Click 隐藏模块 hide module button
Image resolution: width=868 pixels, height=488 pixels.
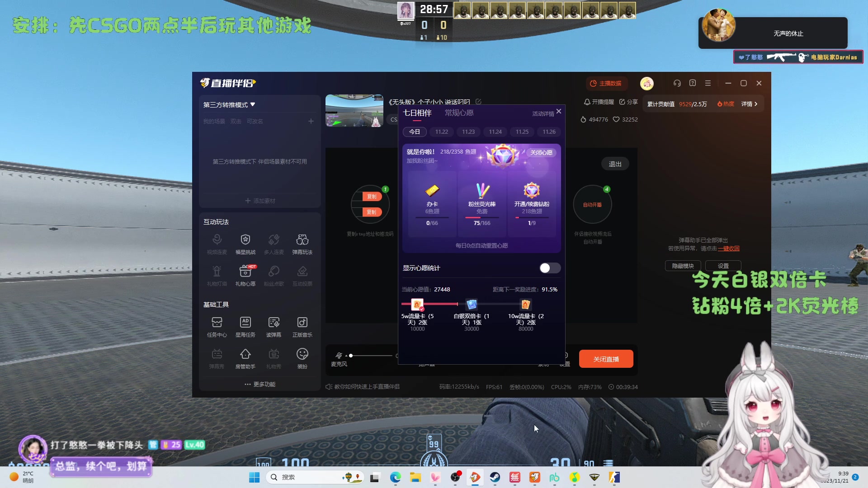pos(683,266)
